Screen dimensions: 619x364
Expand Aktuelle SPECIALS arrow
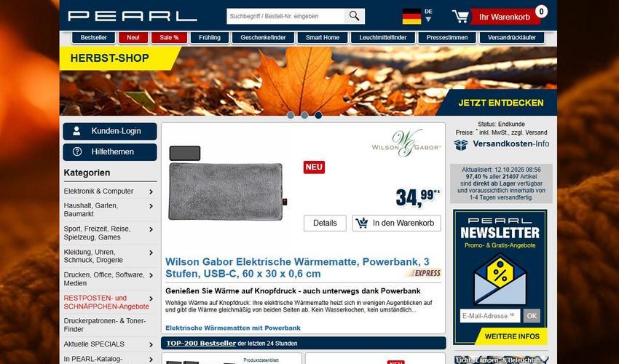coord(151,344)
